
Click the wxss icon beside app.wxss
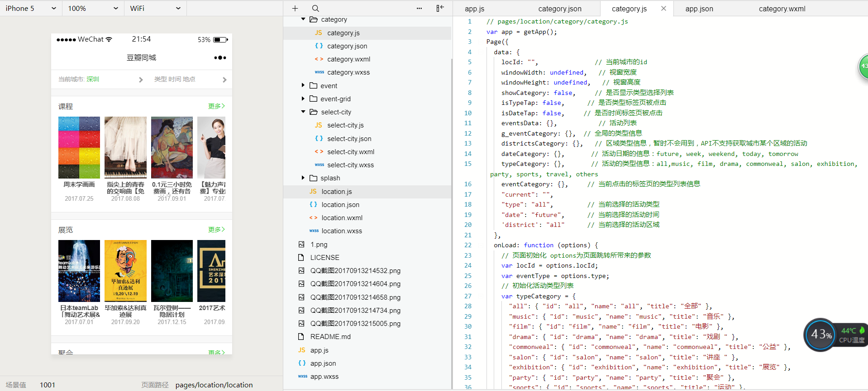click(x=303, y=377)
